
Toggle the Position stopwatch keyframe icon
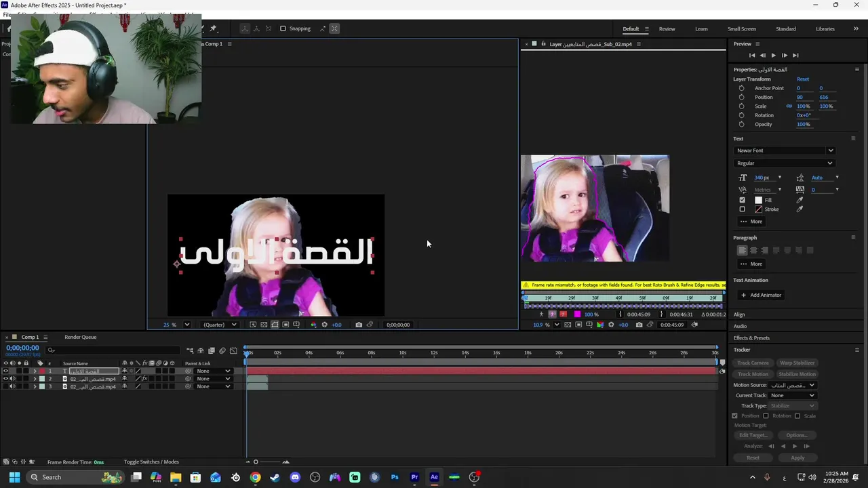741,97
